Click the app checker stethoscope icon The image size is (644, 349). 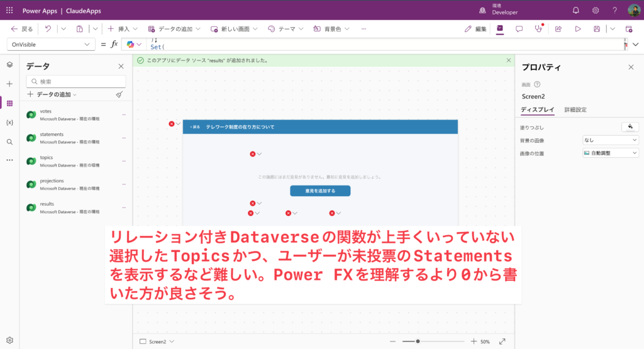point(538,29)
